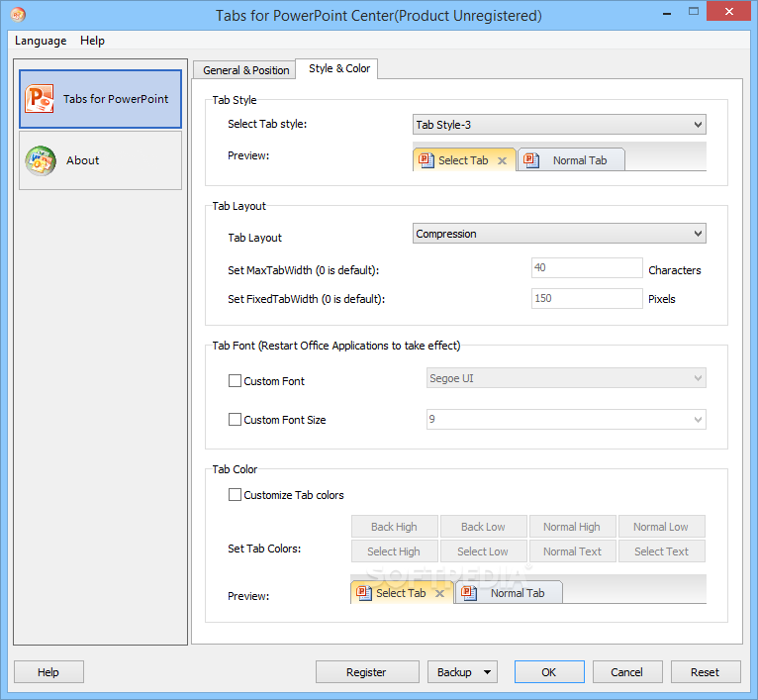Open the Help menu in the menu bar

[x=92, y=41]
